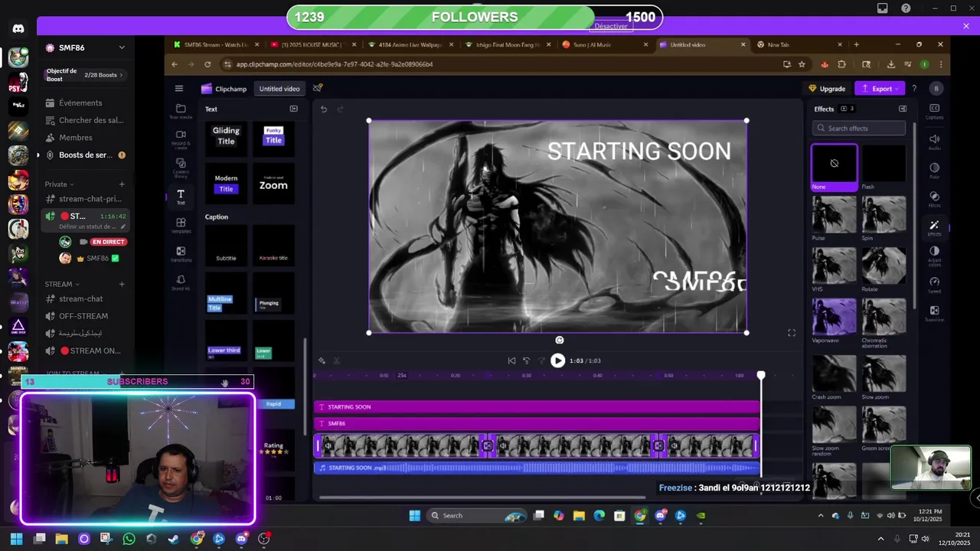Open the Content library panel
Screen dimensions: 980x551
(x=181, y=167)
